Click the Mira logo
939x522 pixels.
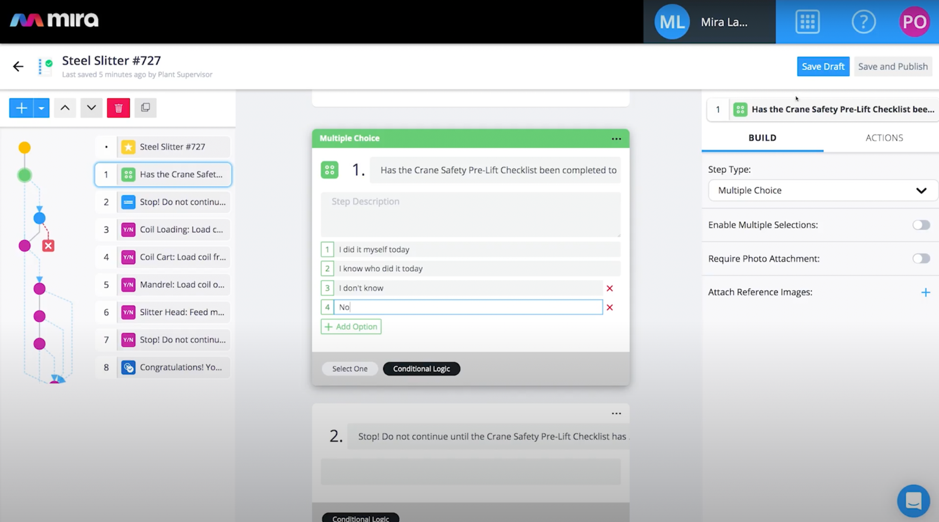coord(54,20)
